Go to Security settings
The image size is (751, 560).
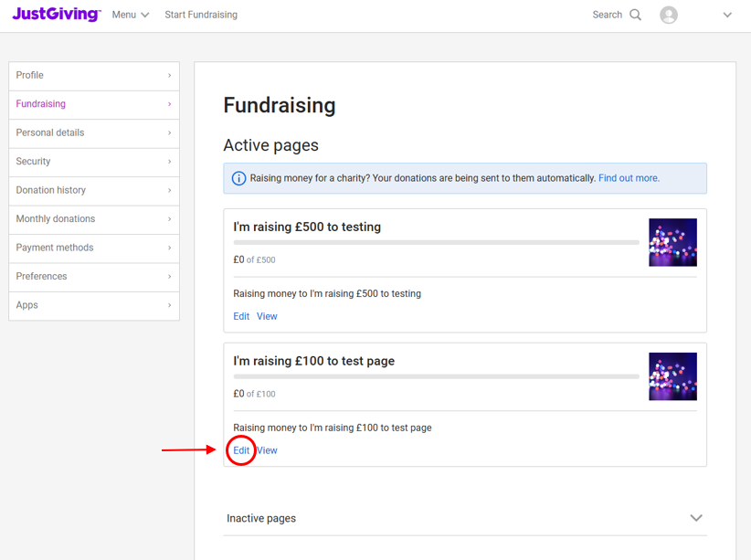point(94,162)
